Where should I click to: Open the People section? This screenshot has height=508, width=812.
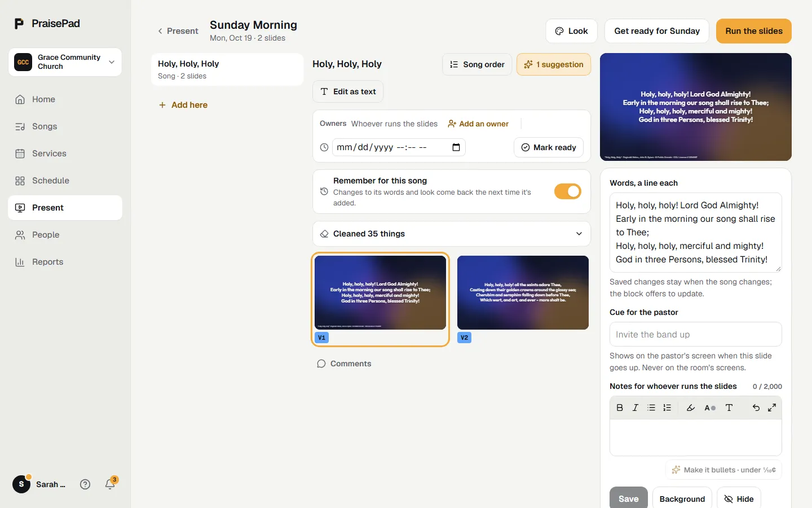tap(65, 235)
